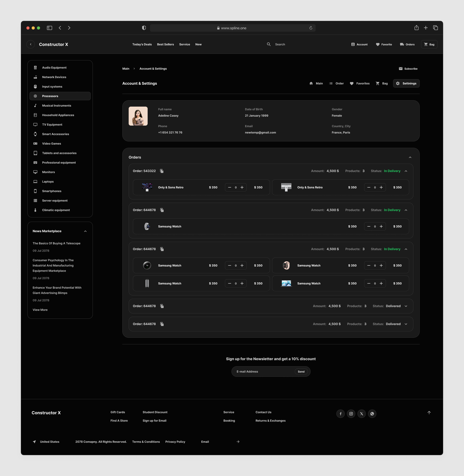Open Terms & Conditions link

coord(146,442)
